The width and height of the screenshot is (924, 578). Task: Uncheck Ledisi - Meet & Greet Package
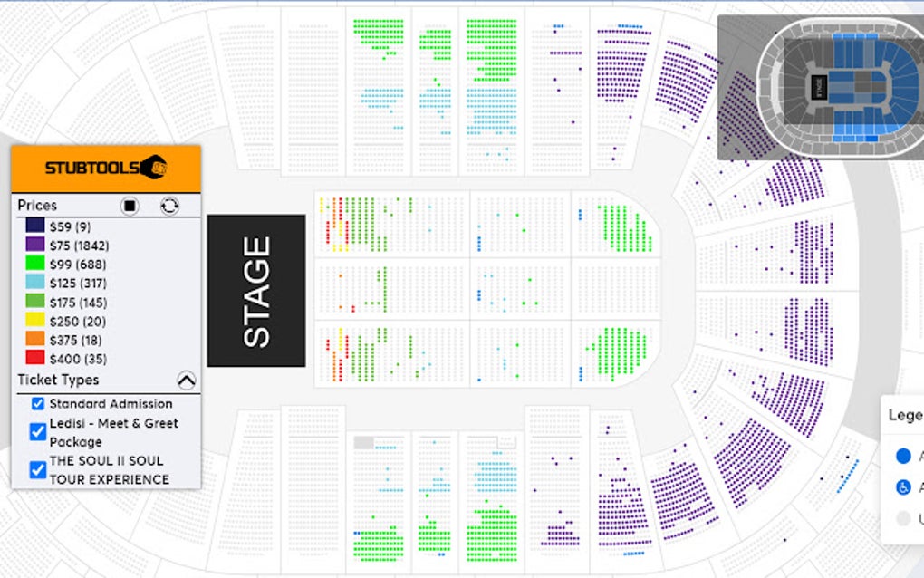pyautogui.click(x=38, y=432)
